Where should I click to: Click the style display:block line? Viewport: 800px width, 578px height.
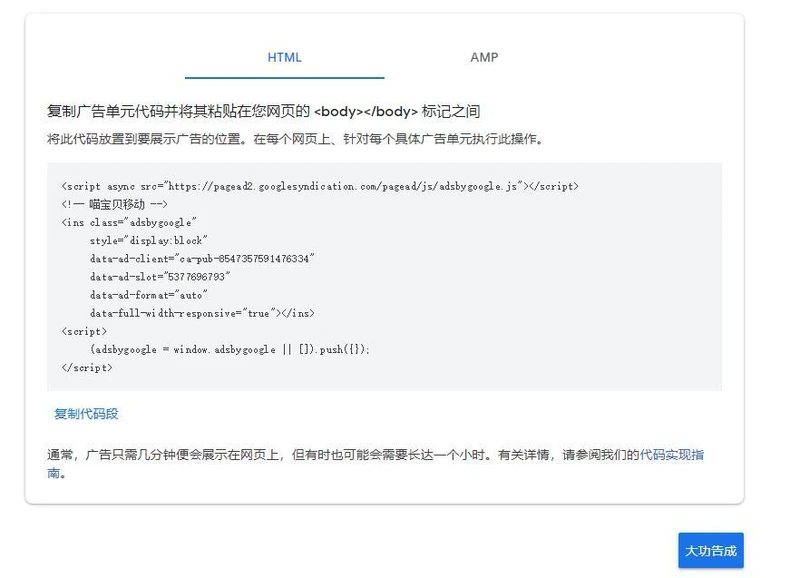click(x=148, y=240)
